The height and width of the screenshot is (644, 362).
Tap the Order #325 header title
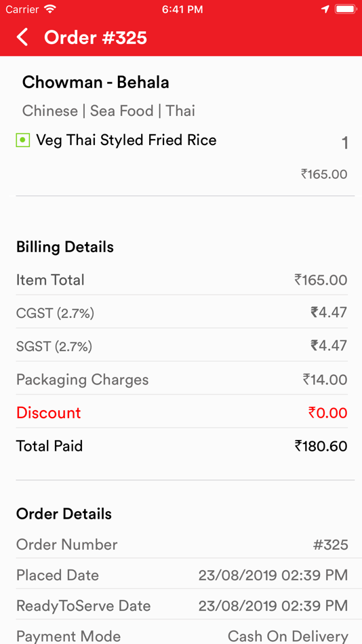pos(96,37)
